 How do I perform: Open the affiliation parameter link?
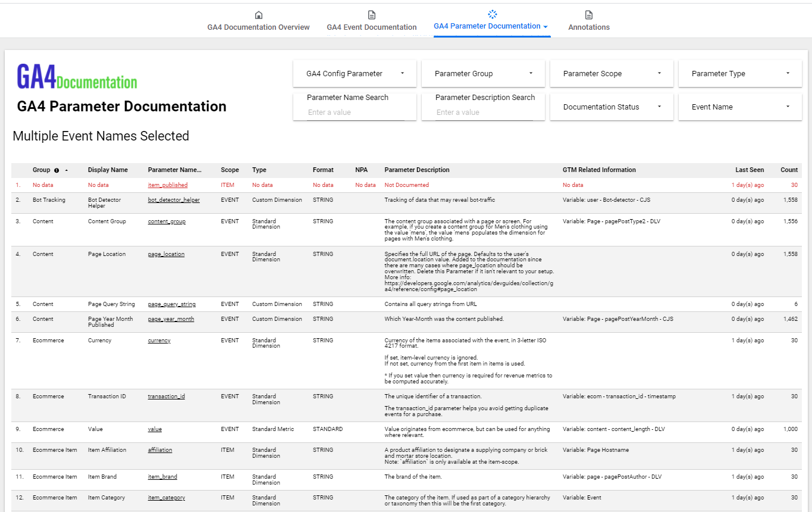[160, 450]
